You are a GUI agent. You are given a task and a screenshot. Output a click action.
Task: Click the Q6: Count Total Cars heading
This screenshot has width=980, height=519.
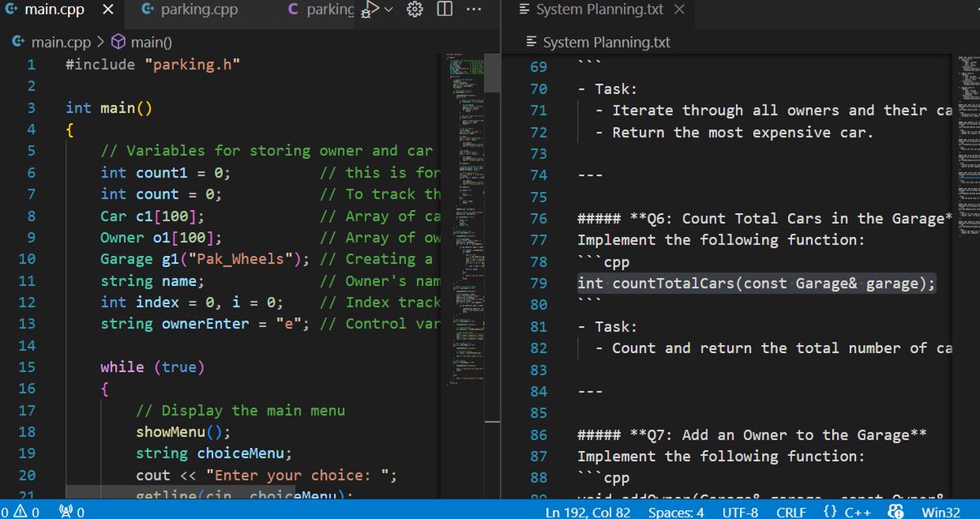click(765, 218)
